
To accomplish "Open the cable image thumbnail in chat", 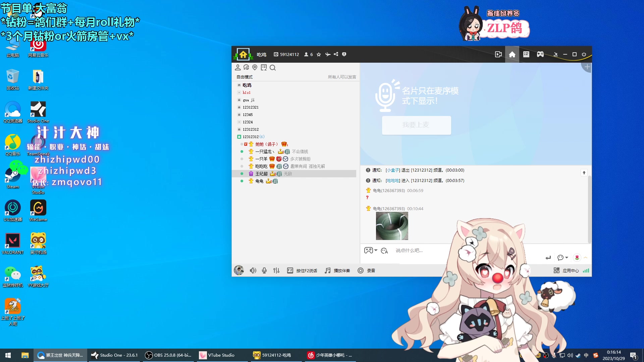I will click(392, 226).
